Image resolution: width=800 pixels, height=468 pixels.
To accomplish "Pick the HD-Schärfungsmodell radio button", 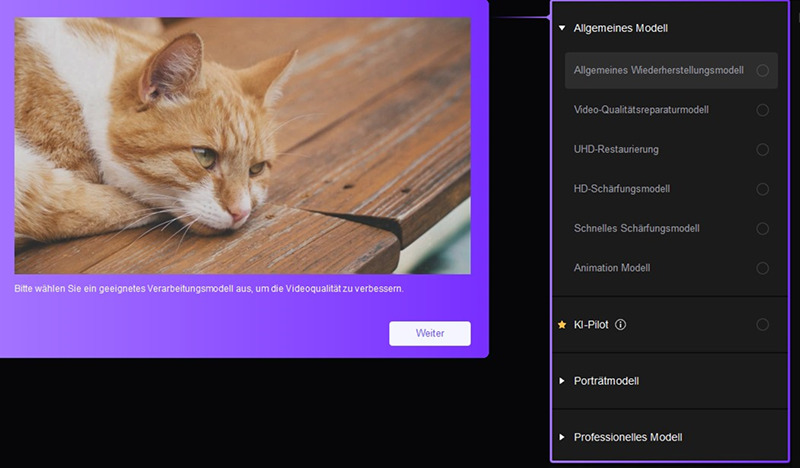I will pyautogui.click(x=762, y=189).
